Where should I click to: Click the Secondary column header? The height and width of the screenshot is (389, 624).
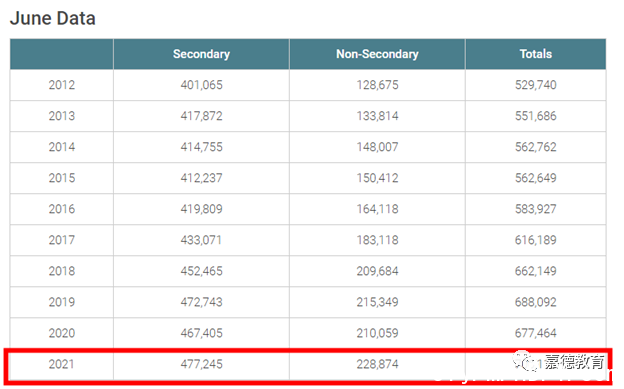(x=201, y=54)
